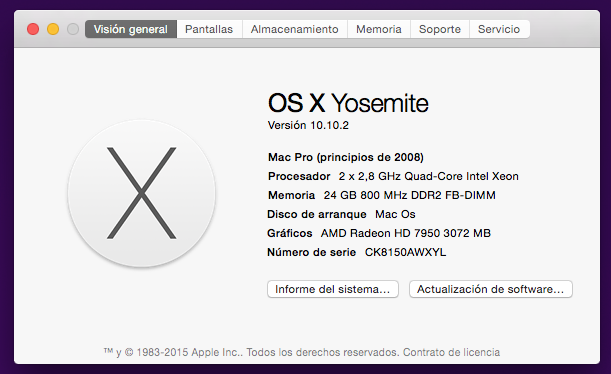Open the Contrato de licencia link
The width and height of the screenshot is (611, 374).
pos(451,352)
